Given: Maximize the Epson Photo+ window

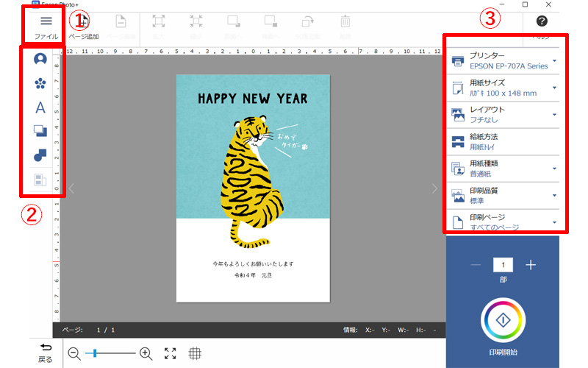Looking at the screenshot, I should (525, 4).
